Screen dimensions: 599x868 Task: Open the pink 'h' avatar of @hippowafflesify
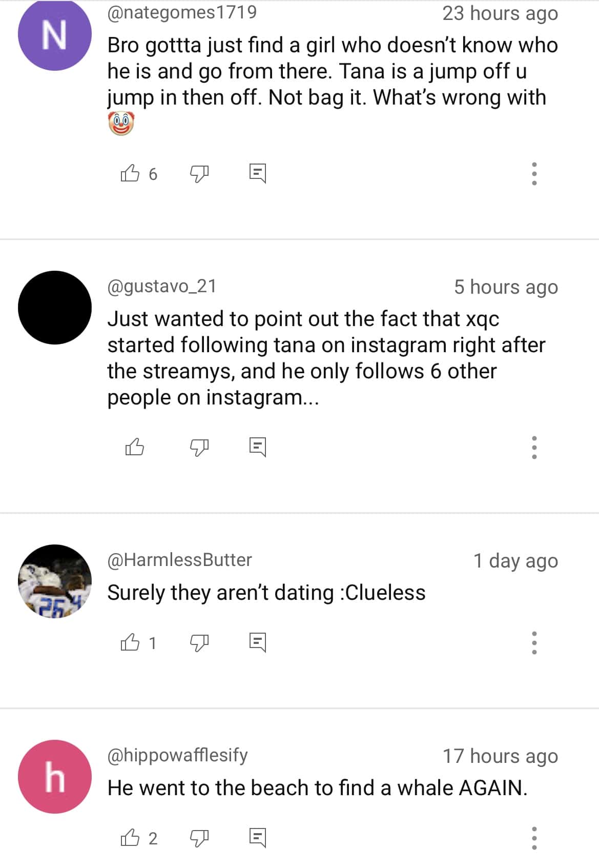click(x=55, y=776)
